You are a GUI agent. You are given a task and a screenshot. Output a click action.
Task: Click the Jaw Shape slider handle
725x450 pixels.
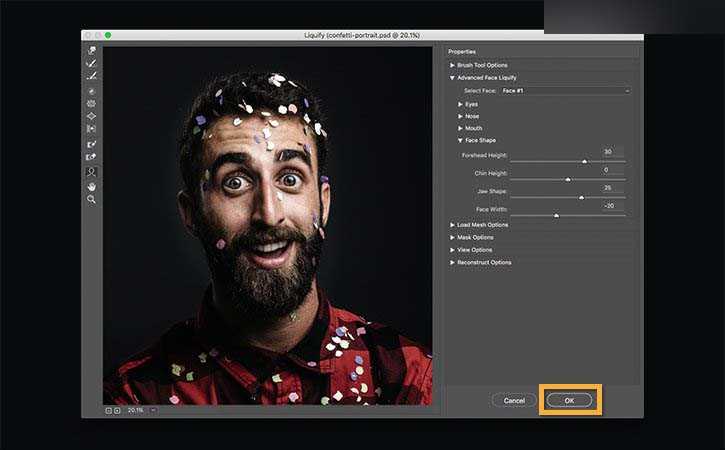[x=581, y=197]
